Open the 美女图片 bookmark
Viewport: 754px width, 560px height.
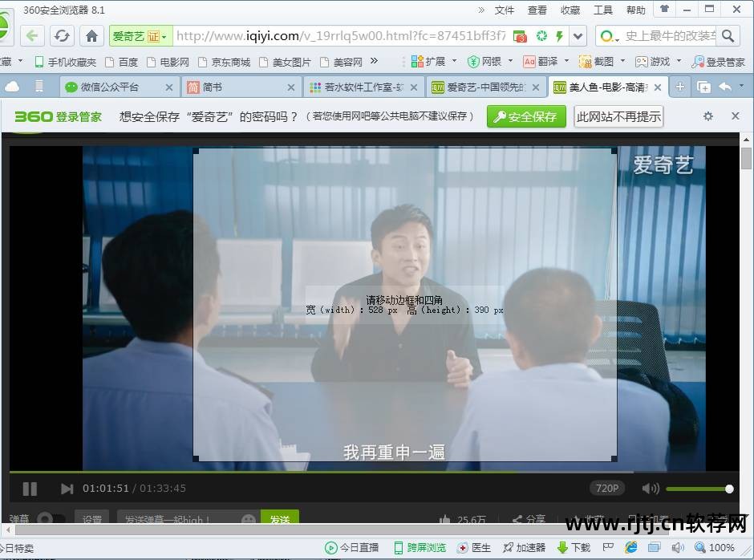285,62
